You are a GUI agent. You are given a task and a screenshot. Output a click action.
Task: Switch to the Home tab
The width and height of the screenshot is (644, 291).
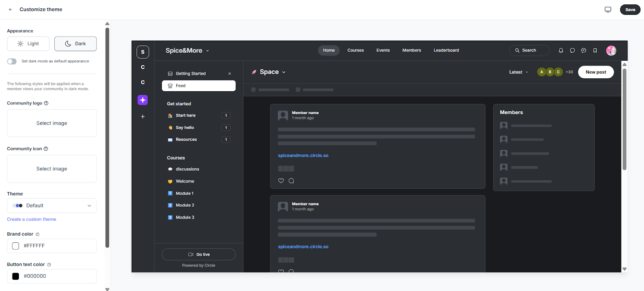click(x=329, y=50)
